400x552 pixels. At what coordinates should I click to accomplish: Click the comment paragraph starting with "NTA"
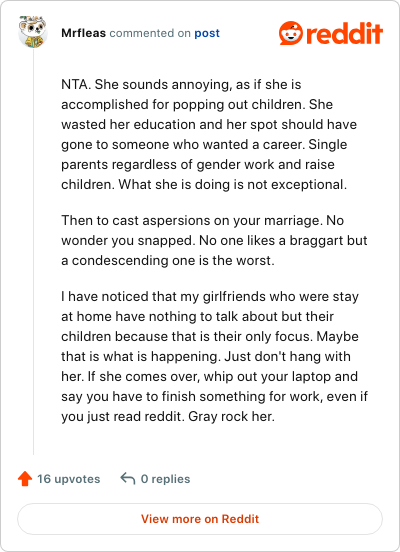[x=209, y=134]
